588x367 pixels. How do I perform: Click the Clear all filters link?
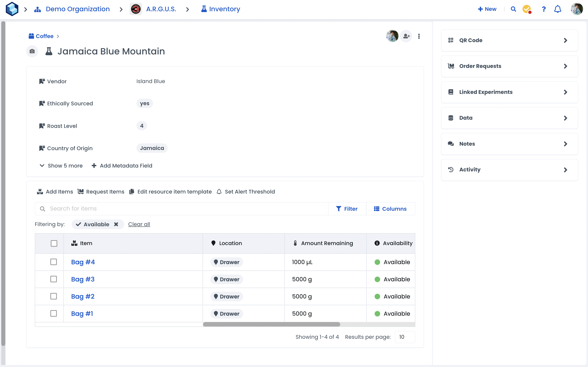[x=139, y=224]
